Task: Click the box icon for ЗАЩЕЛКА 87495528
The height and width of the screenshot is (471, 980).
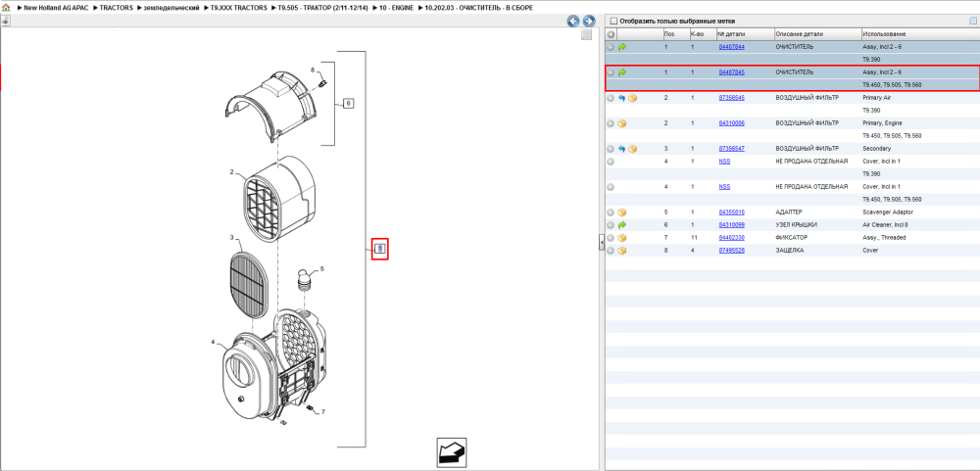Action: pyautogui.click(x=622, y=251)
